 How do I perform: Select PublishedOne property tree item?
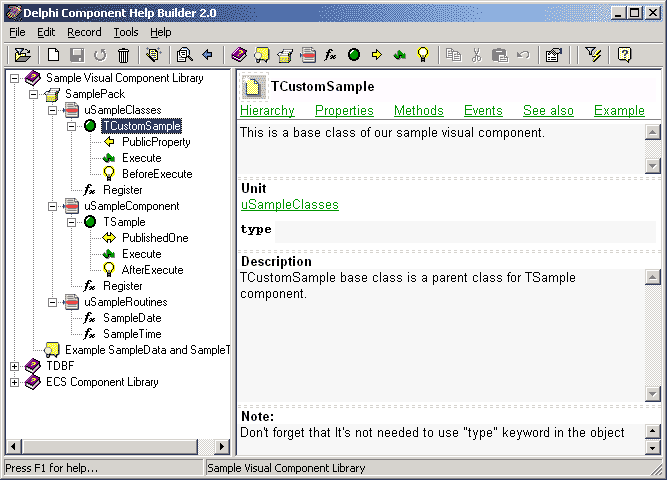click(155, 238)
